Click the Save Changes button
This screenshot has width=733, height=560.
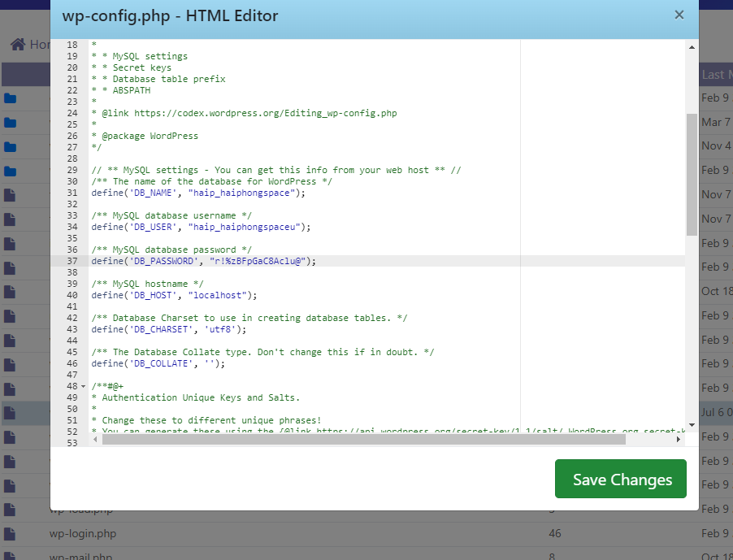pos(620,479)
